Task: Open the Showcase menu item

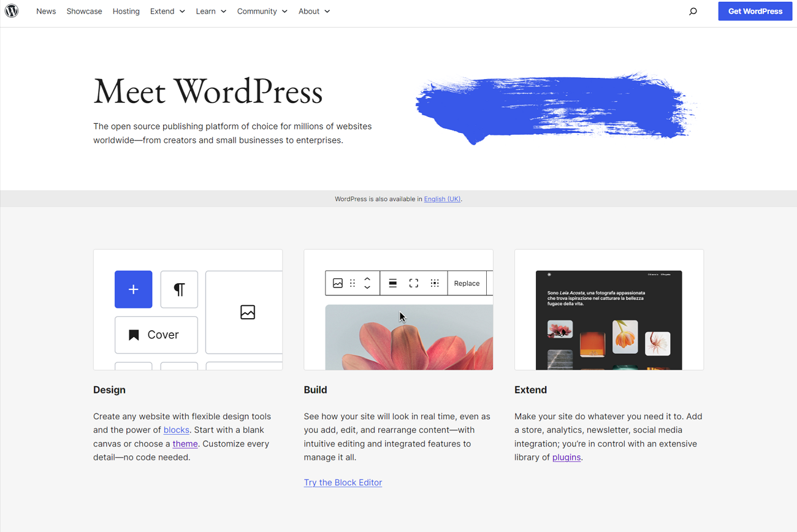Action: point(84,11)
